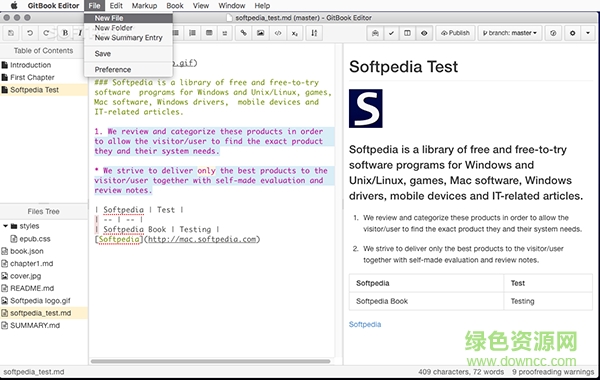The image size is (600, 380).
Task: Open the branch: master dropdown
Action: (x=510, y=33)
